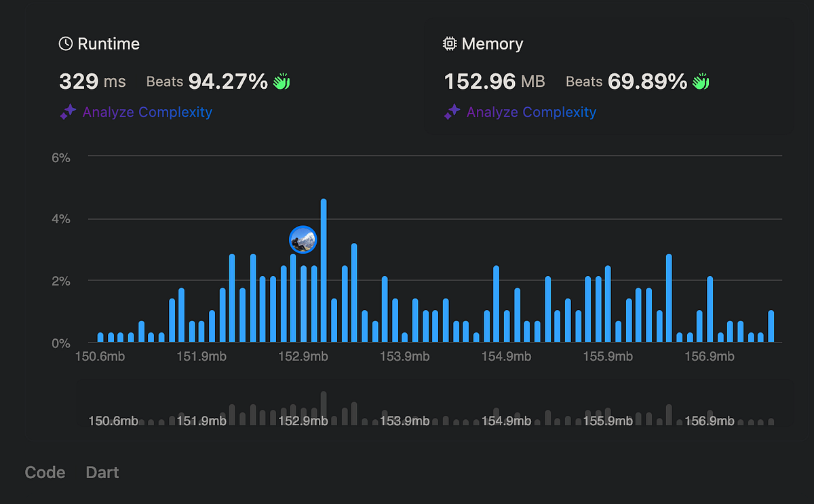Select the tallest bar in the memory distribution
This screenshot has width=814, height=504.
pos(324,271)
